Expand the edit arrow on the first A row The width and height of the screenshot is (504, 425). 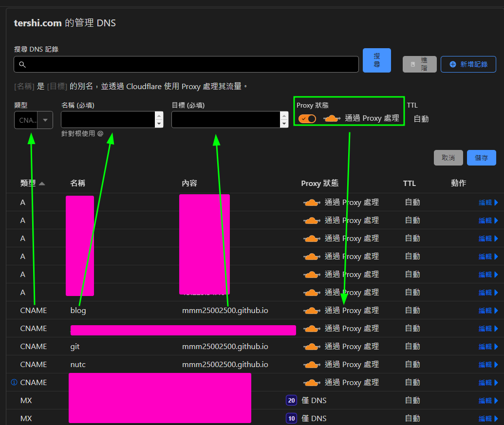(496, 203)
